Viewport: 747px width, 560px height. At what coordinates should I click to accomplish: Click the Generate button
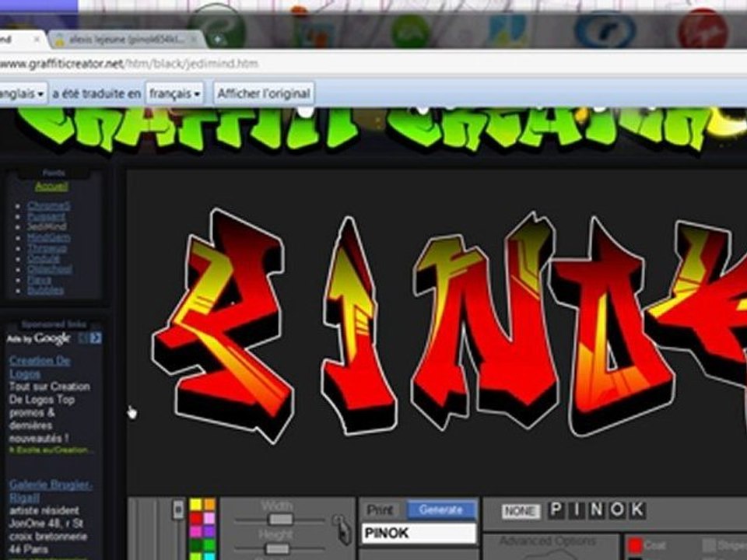pyautogui.click(x=440, y=510)
